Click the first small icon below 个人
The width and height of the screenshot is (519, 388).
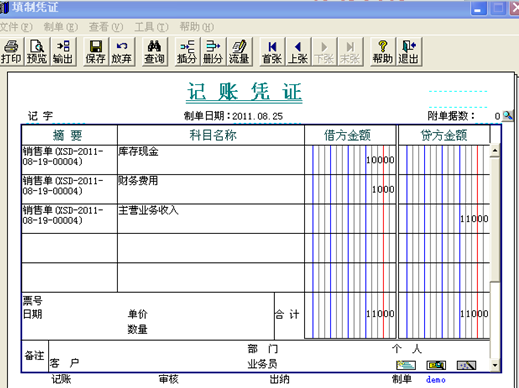pyautogui.click(x=406, y=365)
